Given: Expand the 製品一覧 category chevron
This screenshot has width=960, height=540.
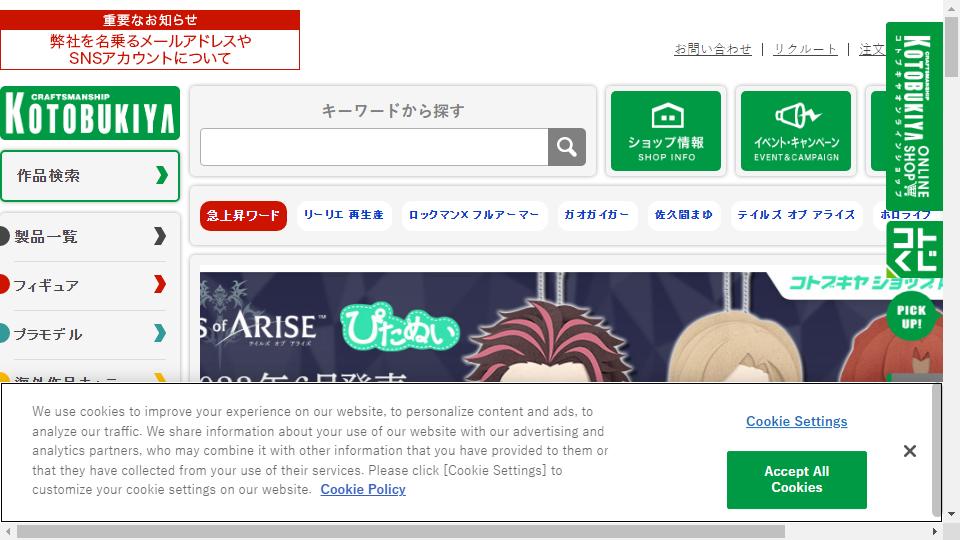Looking at the screenshot, I should pos(160,236).
